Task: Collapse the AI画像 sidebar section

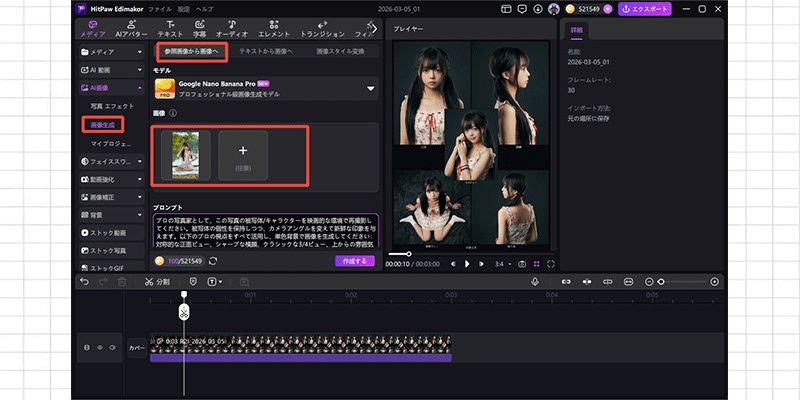Action: point(111,88)
